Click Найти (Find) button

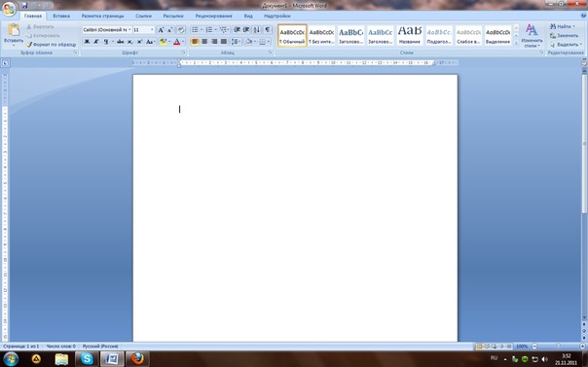(562, 26)
